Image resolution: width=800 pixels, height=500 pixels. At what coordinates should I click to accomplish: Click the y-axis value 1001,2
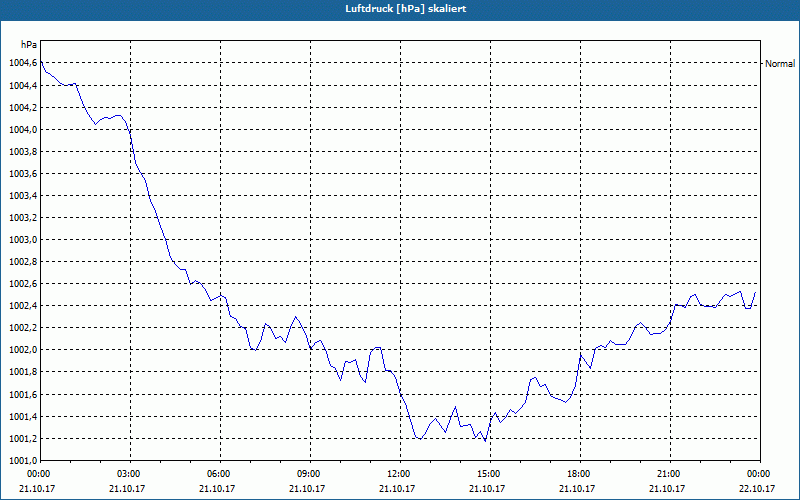[23, 439]
